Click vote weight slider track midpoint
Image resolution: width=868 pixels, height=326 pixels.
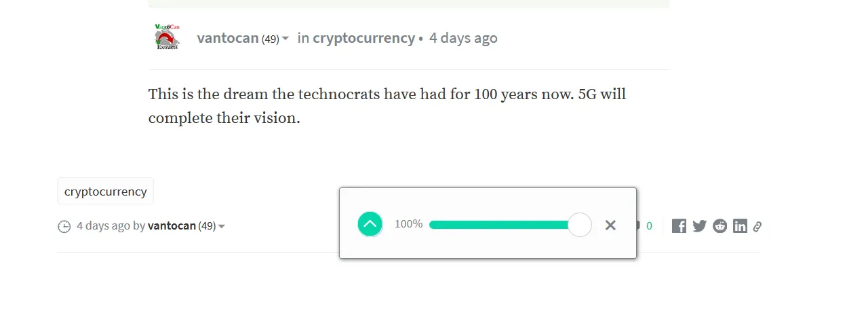tap(505, 225)
